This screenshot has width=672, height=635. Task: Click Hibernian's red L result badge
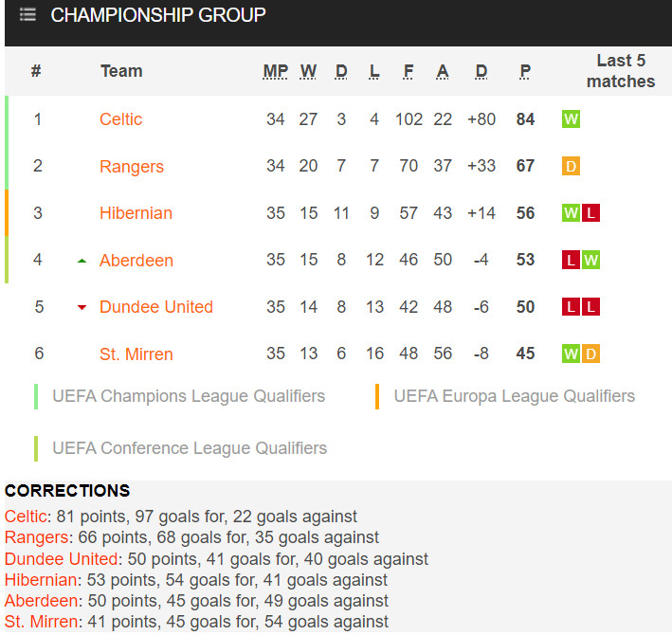point(590,213)
